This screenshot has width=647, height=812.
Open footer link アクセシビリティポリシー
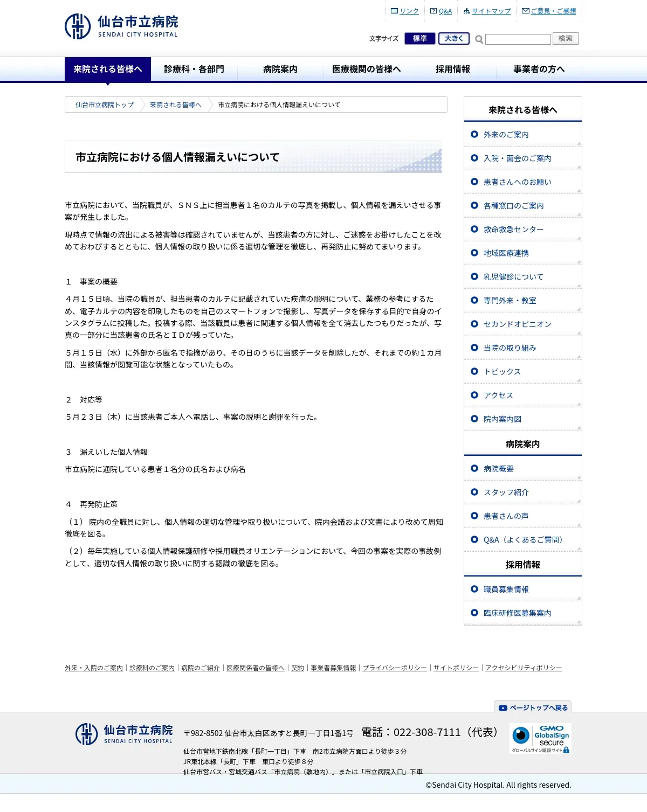point(524,668)
